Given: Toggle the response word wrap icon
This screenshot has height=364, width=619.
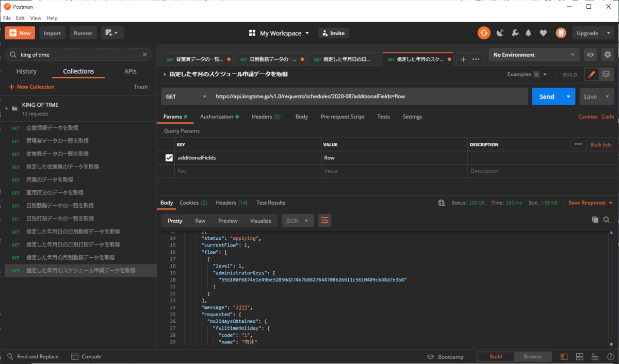Looking at the screenshot, I should click(324, 221).
